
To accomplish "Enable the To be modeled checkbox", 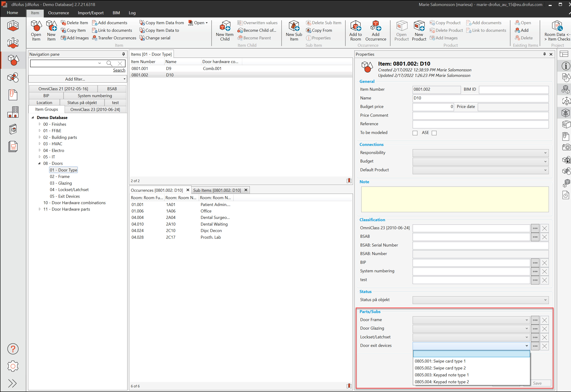I will (415, 133).
